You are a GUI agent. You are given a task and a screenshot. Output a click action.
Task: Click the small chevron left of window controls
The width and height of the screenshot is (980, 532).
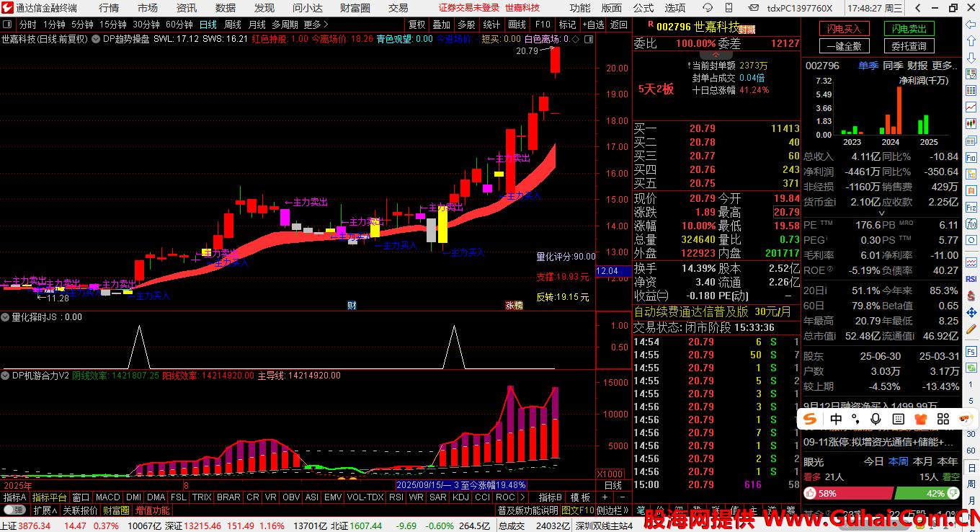click(918, 8)
